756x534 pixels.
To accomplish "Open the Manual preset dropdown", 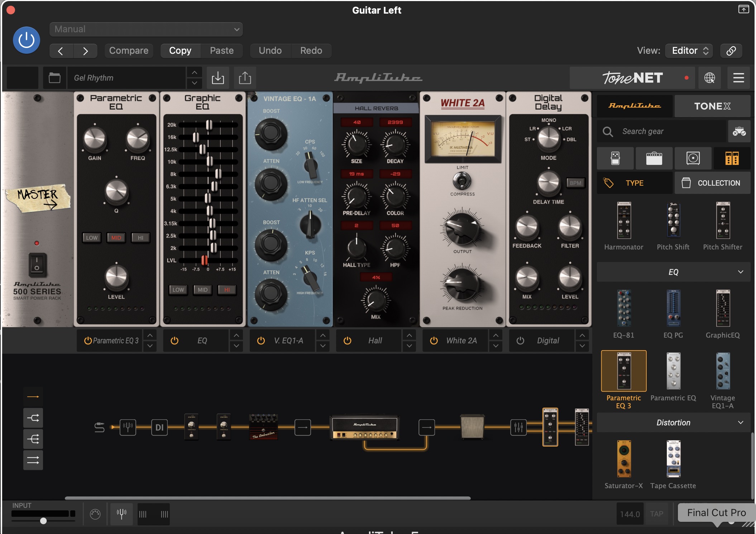I will pyautogui.click(x=146, y=29).
